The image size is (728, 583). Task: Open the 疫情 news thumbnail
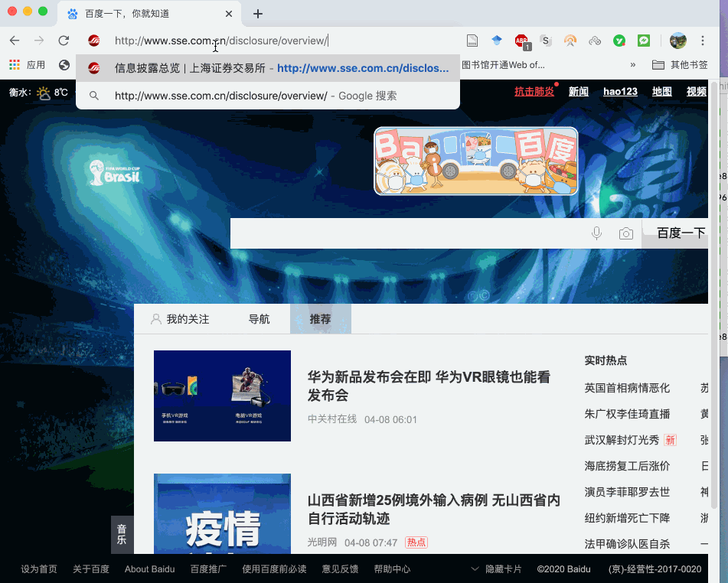(223, 514)
